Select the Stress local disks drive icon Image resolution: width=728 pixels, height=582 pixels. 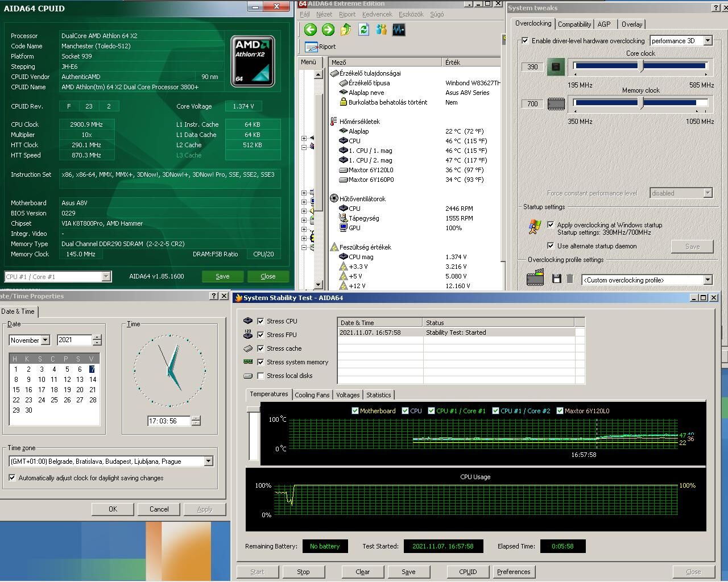click(248, 376)
